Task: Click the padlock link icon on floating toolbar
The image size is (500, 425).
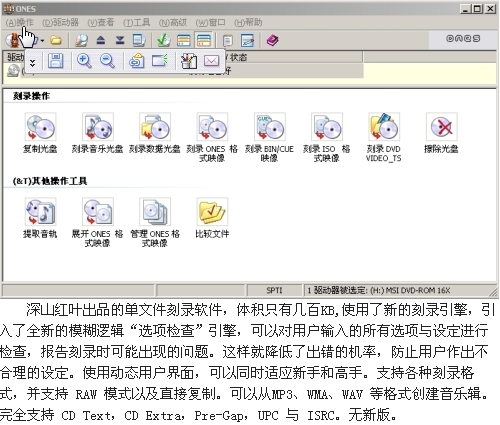Action: [x=136, y=61]
